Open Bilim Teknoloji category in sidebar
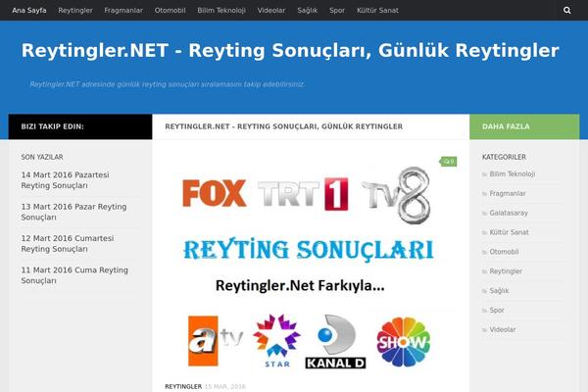This screenshot has height=392, width=588. pos(513,174)
